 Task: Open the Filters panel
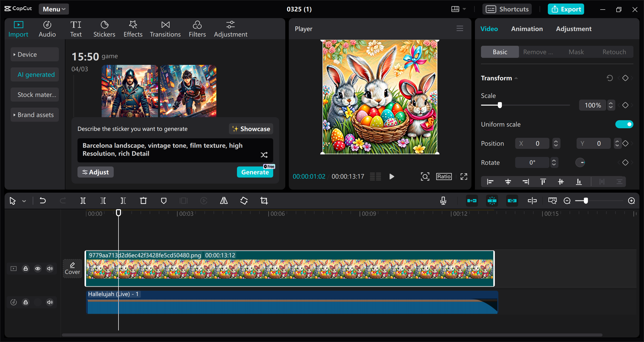[197, 28]
